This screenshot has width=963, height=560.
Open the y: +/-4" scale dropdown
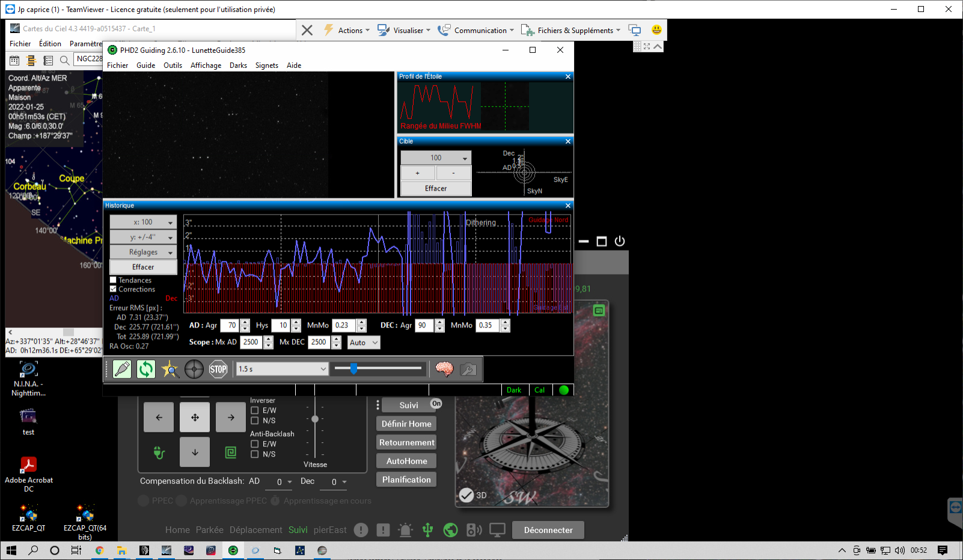click(143, 237)
